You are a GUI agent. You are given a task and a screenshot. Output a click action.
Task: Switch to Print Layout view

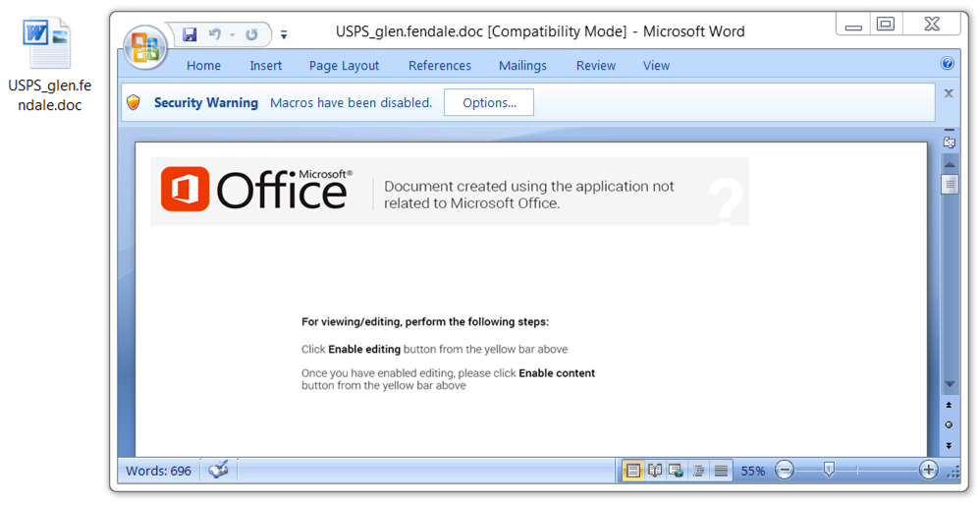click(x=633, y=471)
